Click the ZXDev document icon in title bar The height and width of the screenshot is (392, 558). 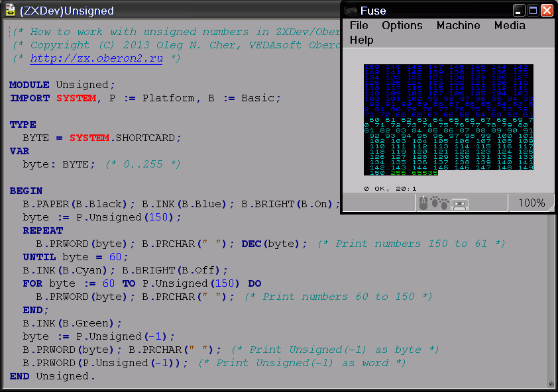11,10
